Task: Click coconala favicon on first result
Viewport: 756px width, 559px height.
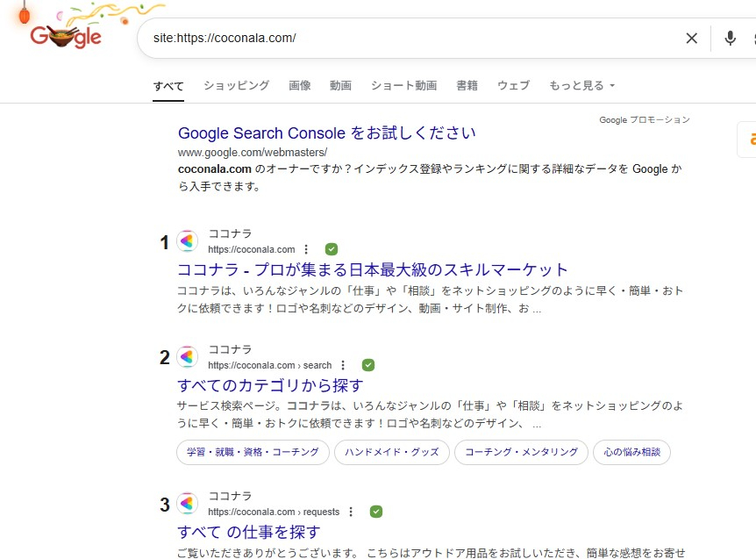Action: pyautogui.click(x=188, y=241)
